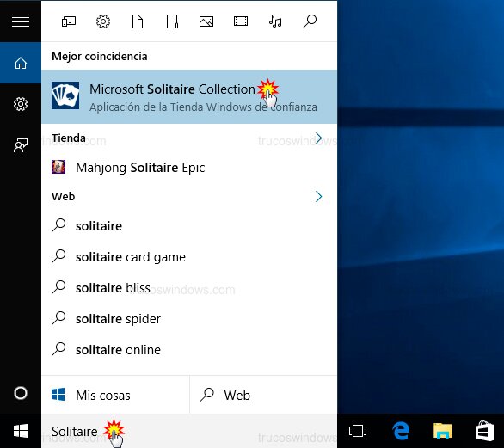Image resolution: width=504 pixels, height=448 pixels.
Task: Click the "Mejor coincidencia" heading
Action: tap(99, 57)
